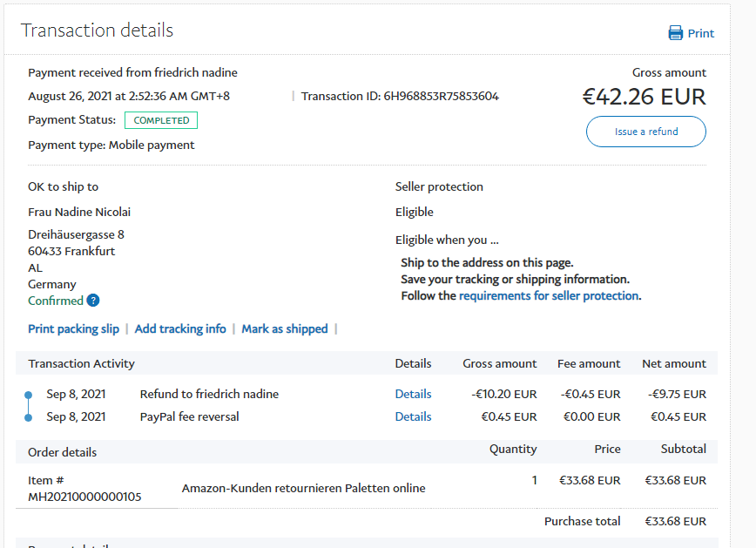Viewport: 756px width, 548px height.
Task: Click the Confirmed address help icon
Action: point(93,301)
